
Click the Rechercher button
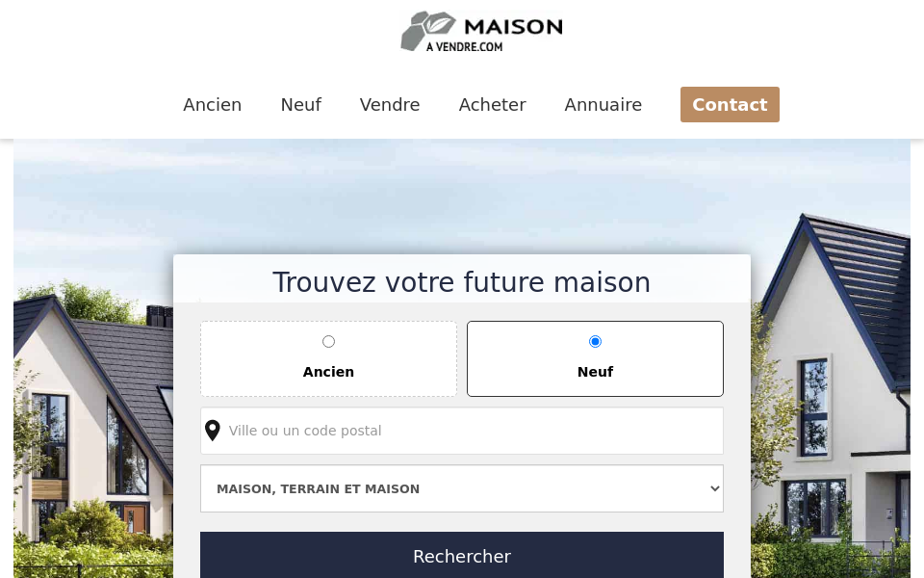pos(462,556)
